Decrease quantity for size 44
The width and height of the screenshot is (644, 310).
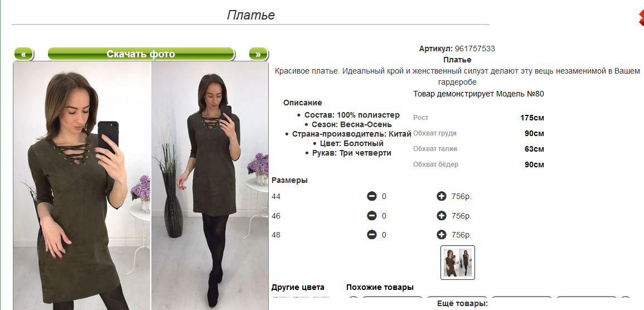coord(372,196)
